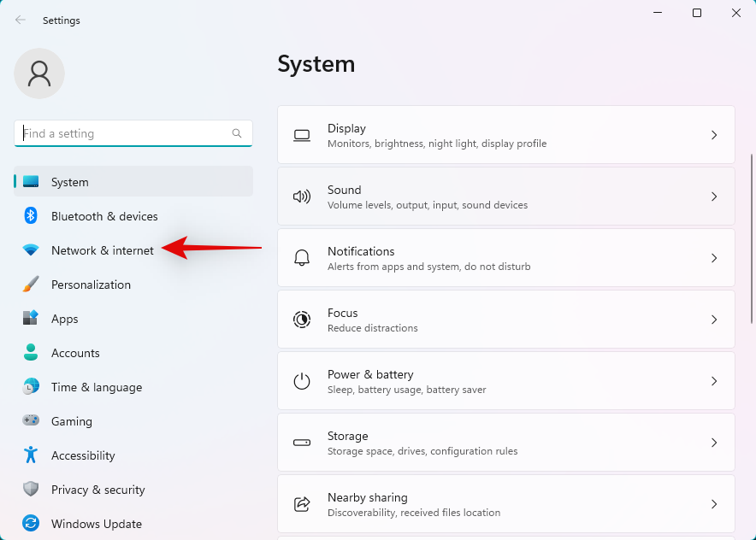Expand the Nearby sharing chevron
This screenshot has height=540, width=756.
(714, 504)
